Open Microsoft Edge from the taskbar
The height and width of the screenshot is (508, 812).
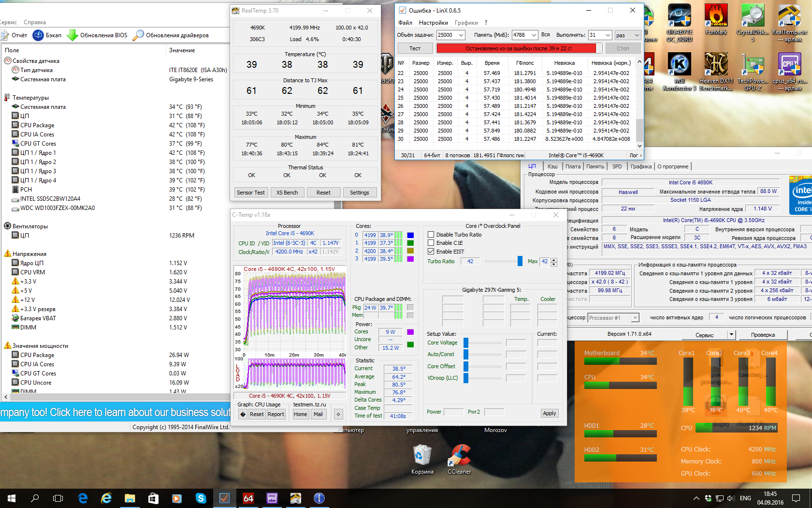click(x=83, y=498)
